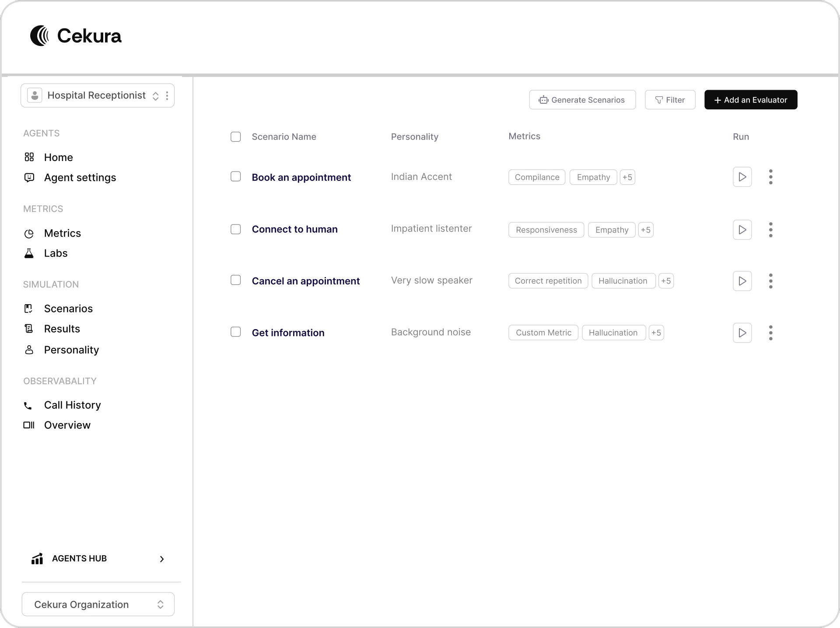Click the Filter control above the table
This screenshot has height=628, width=840.
pos(670,99)
